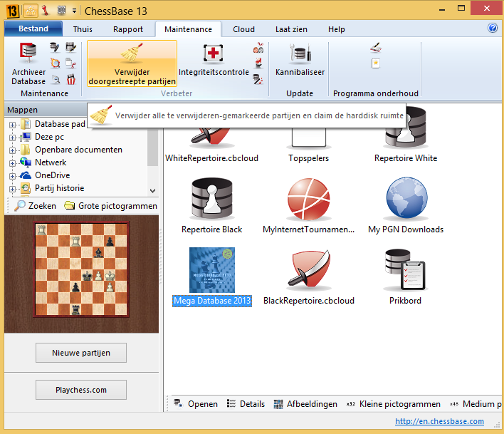Open the Bestand menu

click(x=33, y=29)
